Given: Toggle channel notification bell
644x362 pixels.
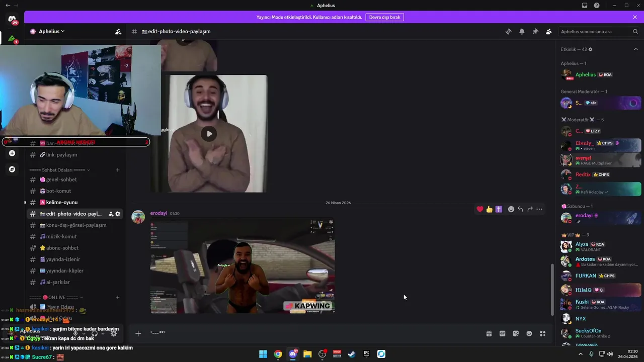Looking at the screenshot, I should [x=522, y=31].
